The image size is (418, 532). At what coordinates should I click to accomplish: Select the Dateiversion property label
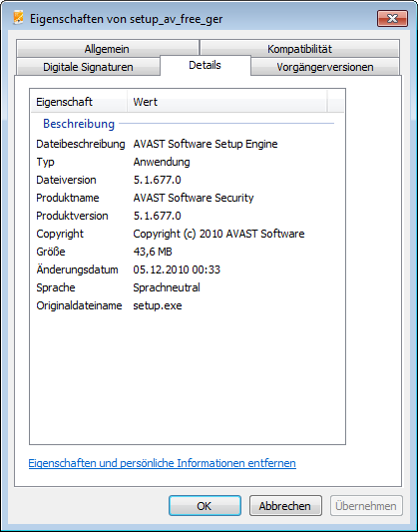pos(66,180)
